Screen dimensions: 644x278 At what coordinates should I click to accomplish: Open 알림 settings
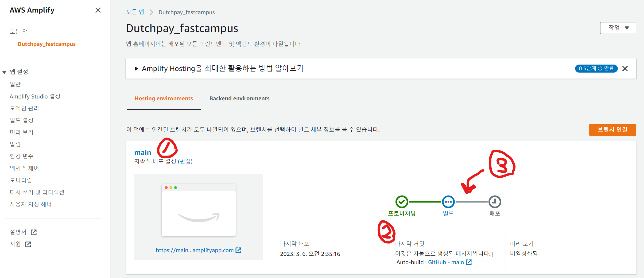(x=15, y=144)
